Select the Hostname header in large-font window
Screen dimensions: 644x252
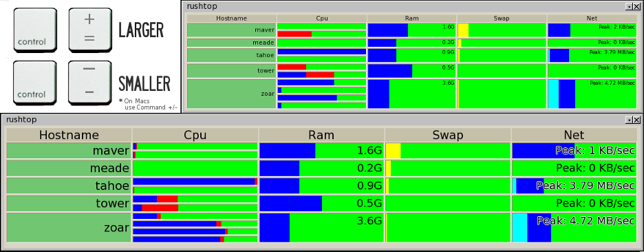[69, 135]
